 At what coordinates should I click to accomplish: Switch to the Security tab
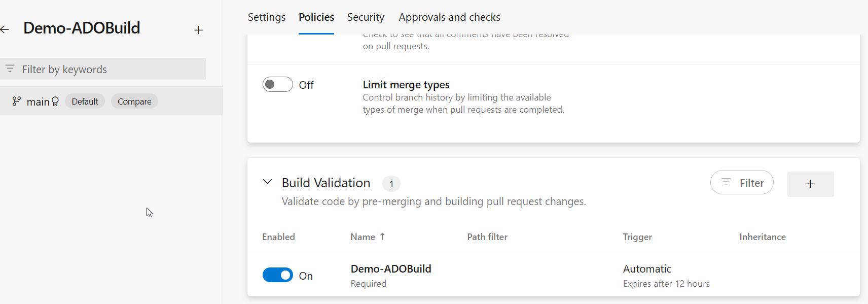(x=366, y=17)
